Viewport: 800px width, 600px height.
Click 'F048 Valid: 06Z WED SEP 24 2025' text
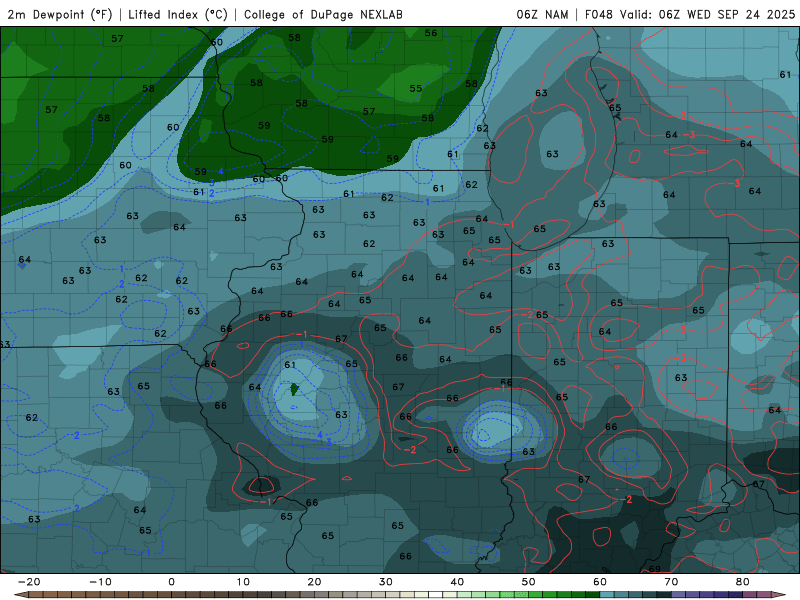(x=690, y=14)
